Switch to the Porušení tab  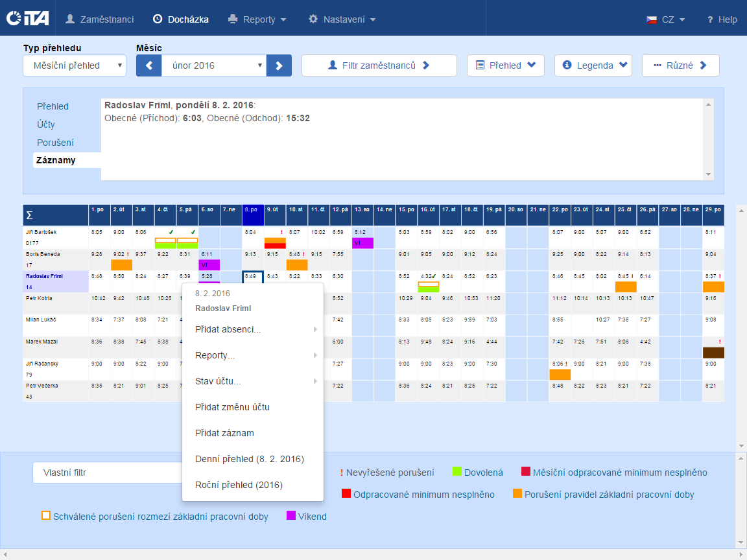(x=55, y=143)
